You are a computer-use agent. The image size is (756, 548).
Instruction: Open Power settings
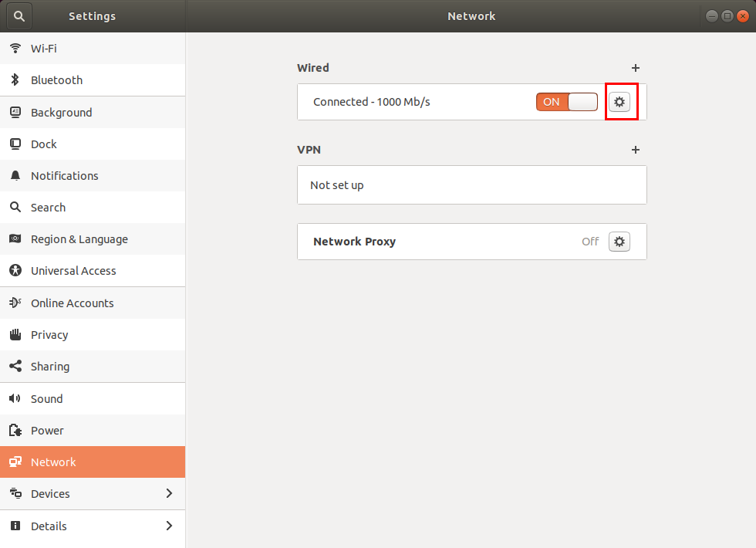pos(93,431)
